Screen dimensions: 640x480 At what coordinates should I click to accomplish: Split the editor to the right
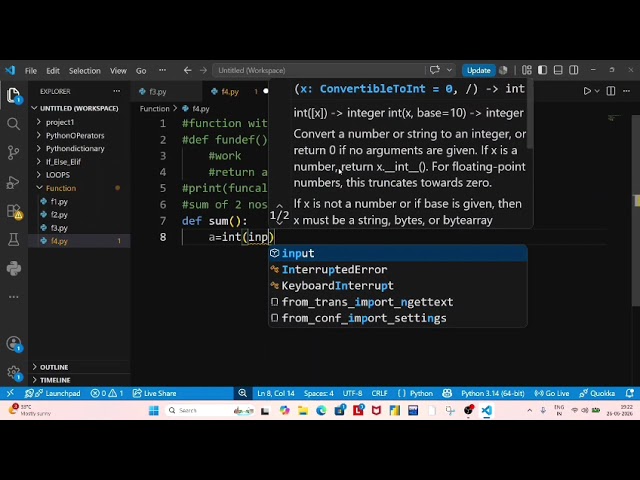point(611,91)
